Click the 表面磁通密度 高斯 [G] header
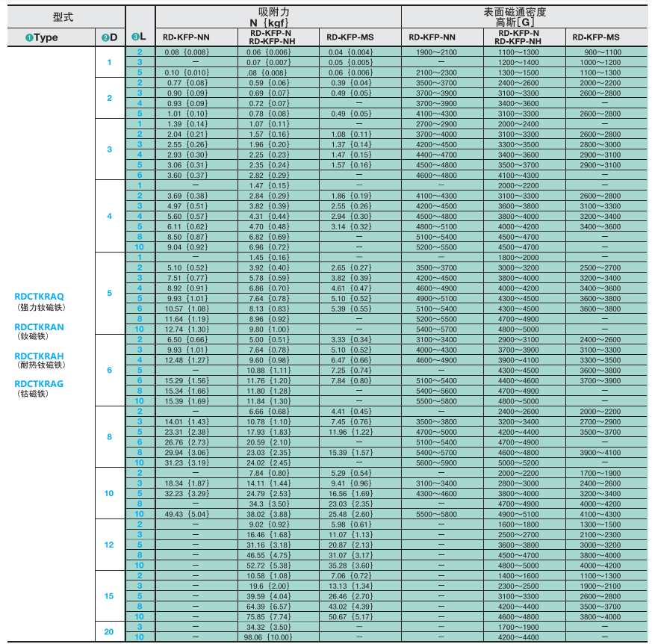Screen dimensions: 652x644 point(524,17)
